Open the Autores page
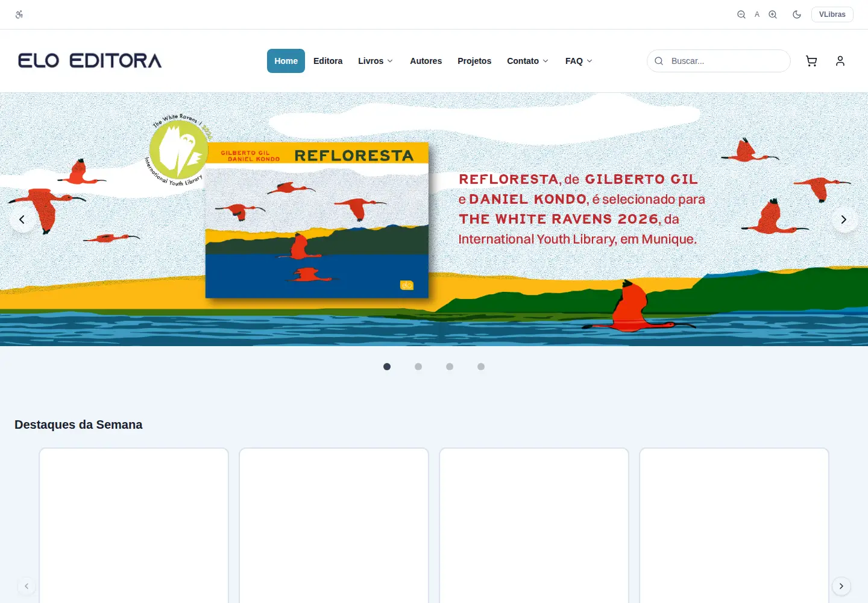Image resolution: width=868 pixels, height=603 pixels. tap(426, 61)
